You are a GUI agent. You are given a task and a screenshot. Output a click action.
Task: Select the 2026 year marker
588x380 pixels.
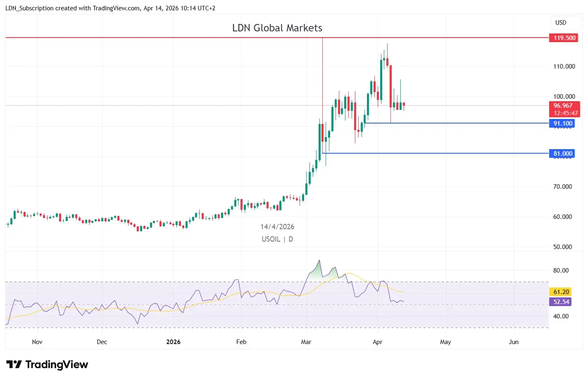click(x=173, y=342)
